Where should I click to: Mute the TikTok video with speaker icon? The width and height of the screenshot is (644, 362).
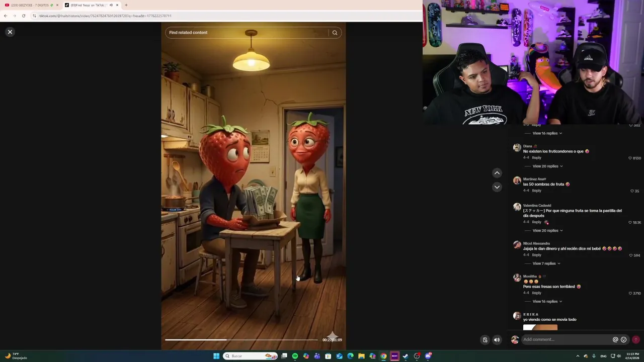(x=497, y=340)
